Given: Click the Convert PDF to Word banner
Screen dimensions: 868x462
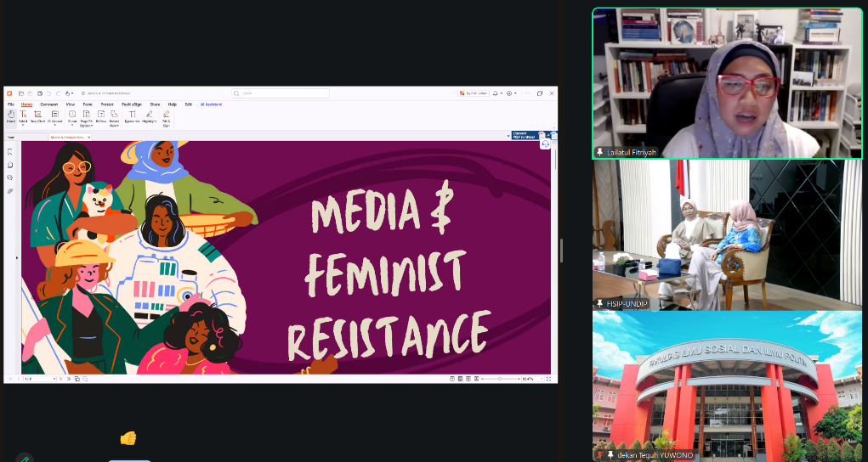Looking at the screenshot, I should point(523,135).
